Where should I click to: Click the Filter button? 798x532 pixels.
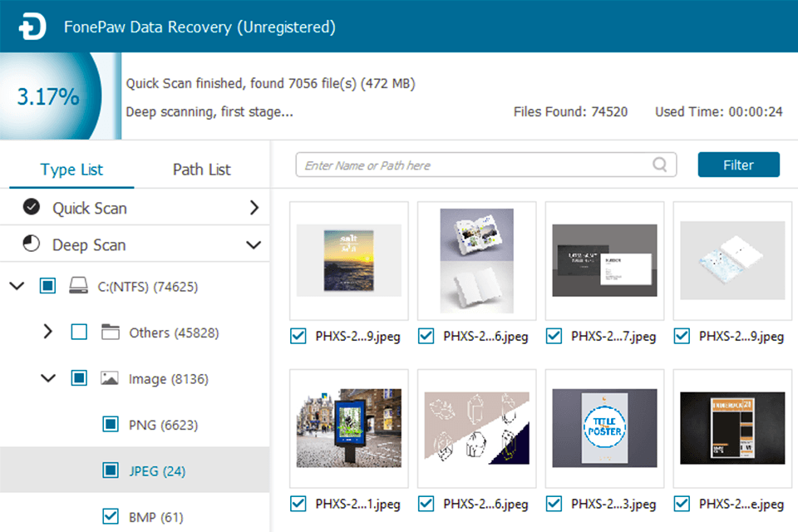tap(738, 165)
